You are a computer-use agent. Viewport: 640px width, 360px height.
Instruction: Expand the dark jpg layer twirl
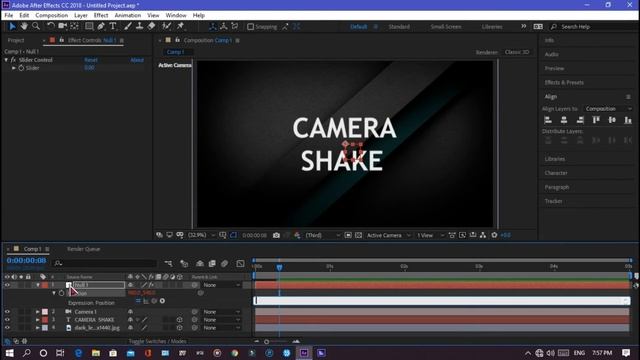click(x=38, y=328)
